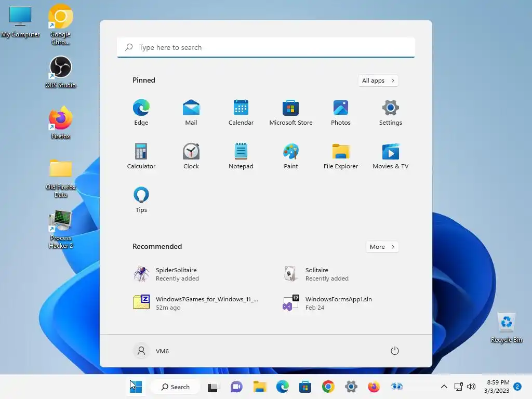Open the Clock app
Screen dimensions: 532x399
[x=191, y=156]
